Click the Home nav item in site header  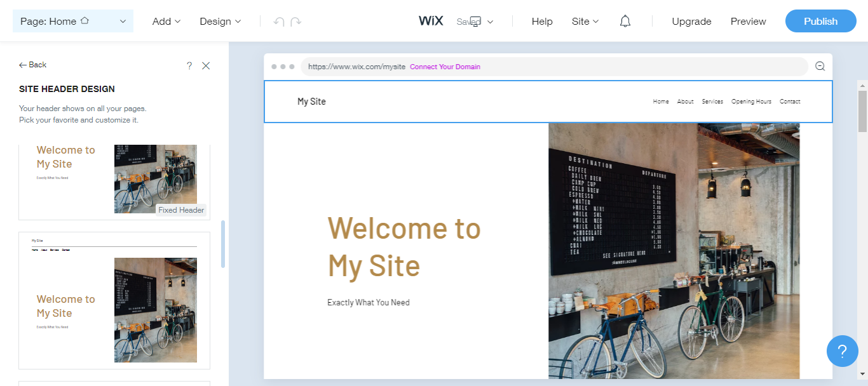coord(661,102)
